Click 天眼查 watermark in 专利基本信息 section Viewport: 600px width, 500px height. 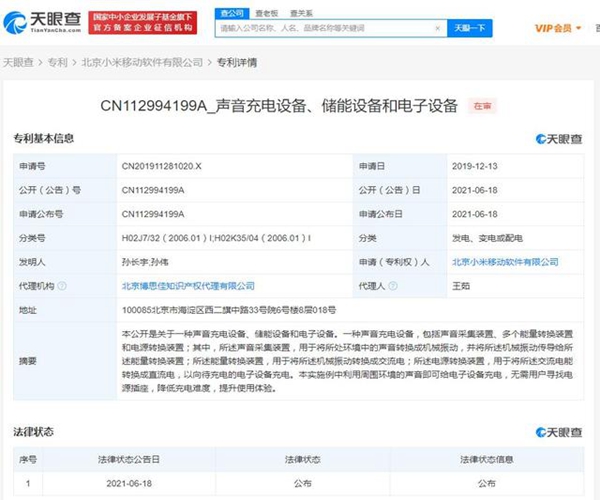558,139
